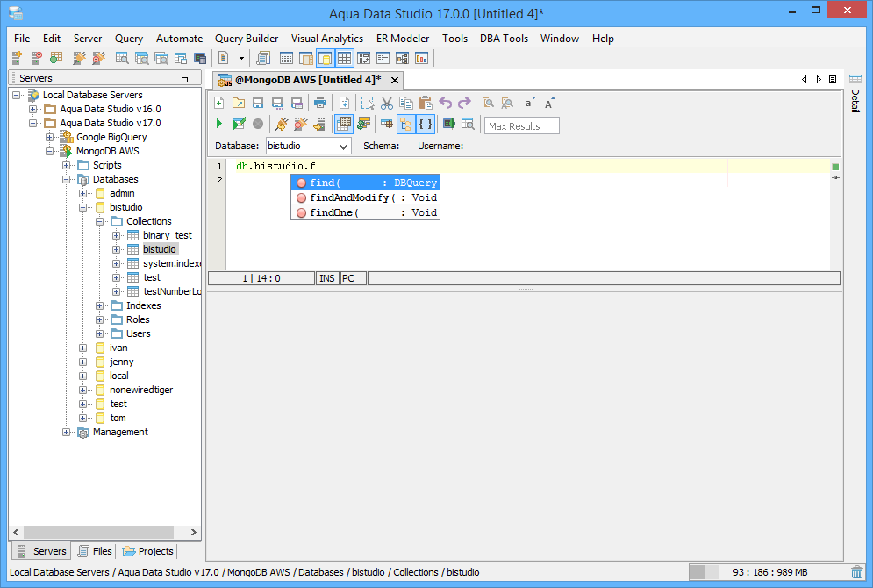Screen dimensions: 873x588
Task: Click the lowercase 'a' decrease font icon
Action: tap(529, 103)
